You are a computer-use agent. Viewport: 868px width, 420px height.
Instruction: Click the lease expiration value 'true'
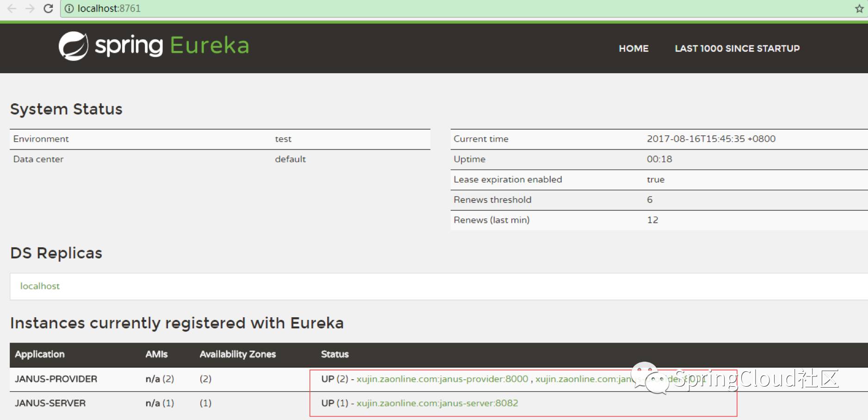tap(656, 180)
